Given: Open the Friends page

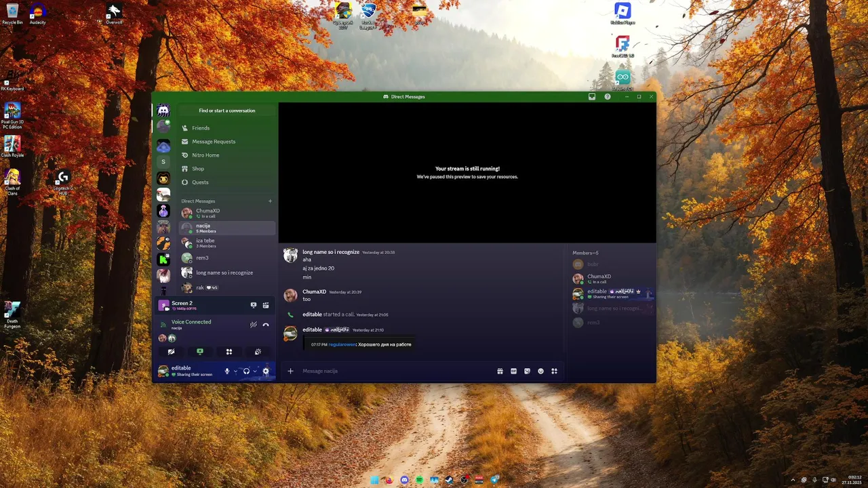Looking at the screenshot, I should pos(227,128).
